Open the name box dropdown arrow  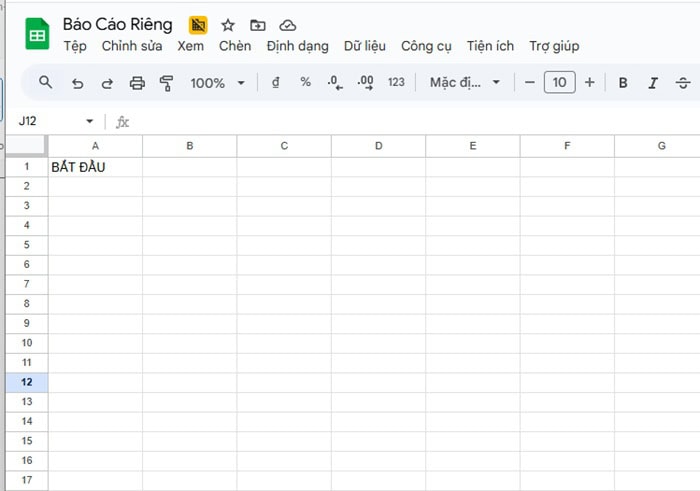click(x=89, y=122)
